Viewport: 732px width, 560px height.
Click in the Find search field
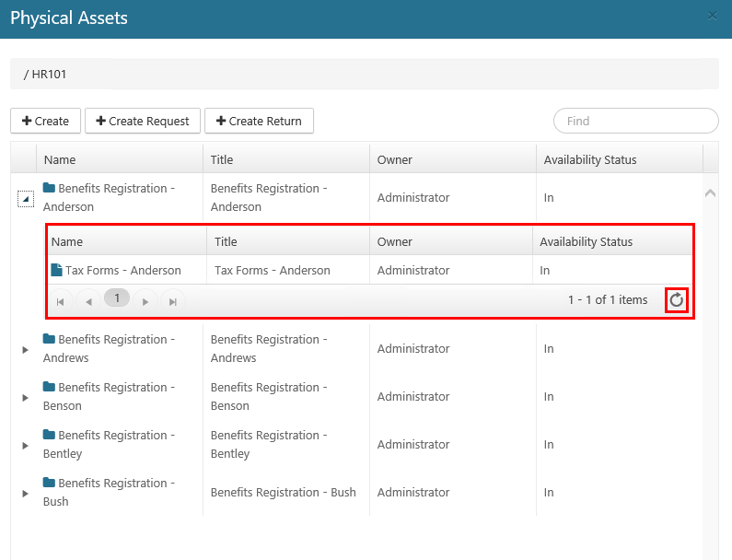click(635, 121)
